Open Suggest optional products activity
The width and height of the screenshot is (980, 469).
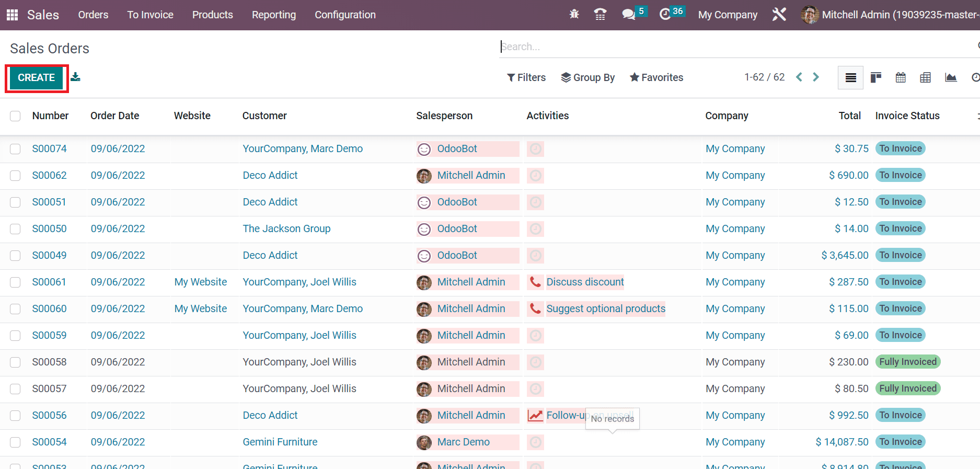tap(606, 309)
